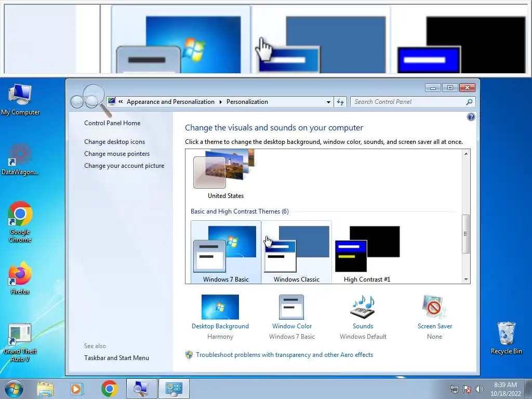The width and height of the screenshot is (532, 399).
Task: Open Sounds settings icon
Action: tap(363, 307)
